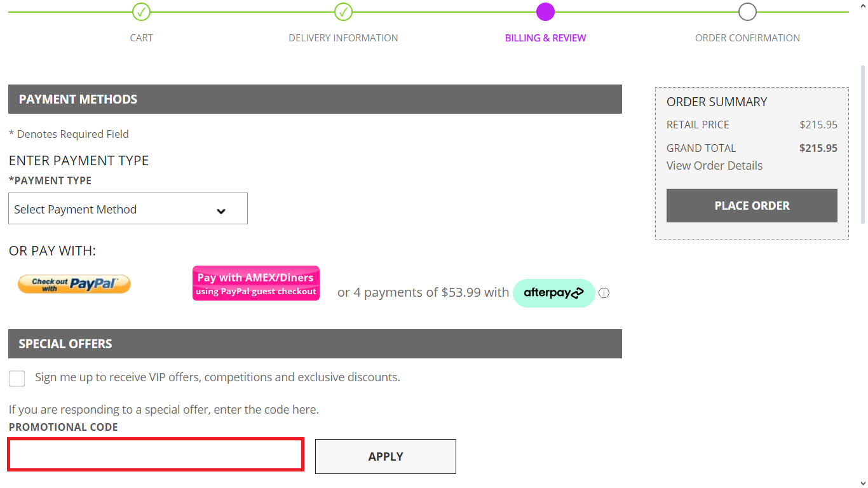Click the ORDER CONFIRMATION step circle

point(747,11)
